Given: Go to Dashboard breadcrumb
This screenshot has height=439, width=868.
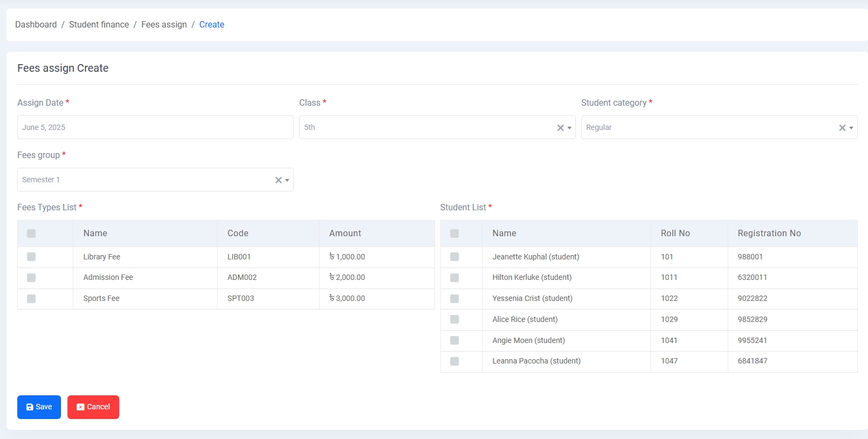Looking at the screenshot, I should click(36, 24).
